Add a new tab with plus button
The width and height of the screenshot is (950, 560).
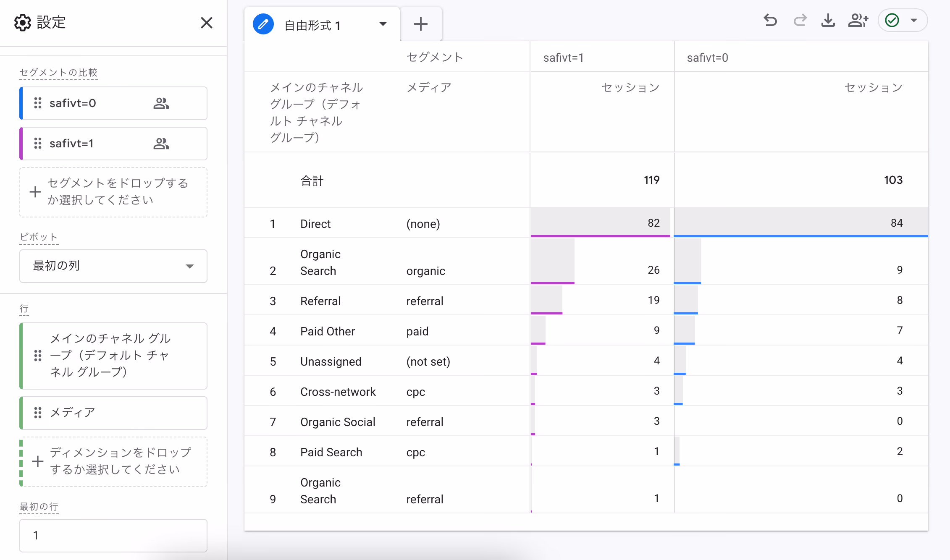(420, 24)
